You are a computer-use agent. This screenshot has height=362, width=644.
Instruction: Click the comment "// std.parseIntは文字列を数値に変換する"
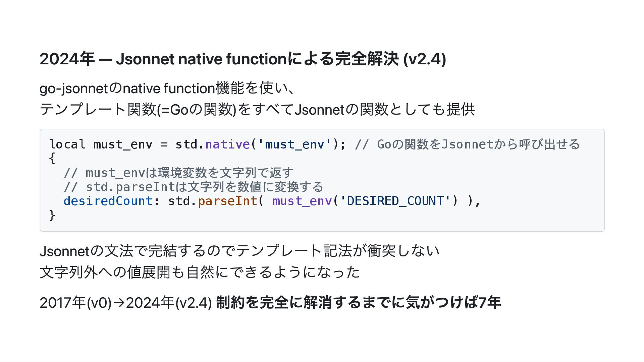[193, 187]
